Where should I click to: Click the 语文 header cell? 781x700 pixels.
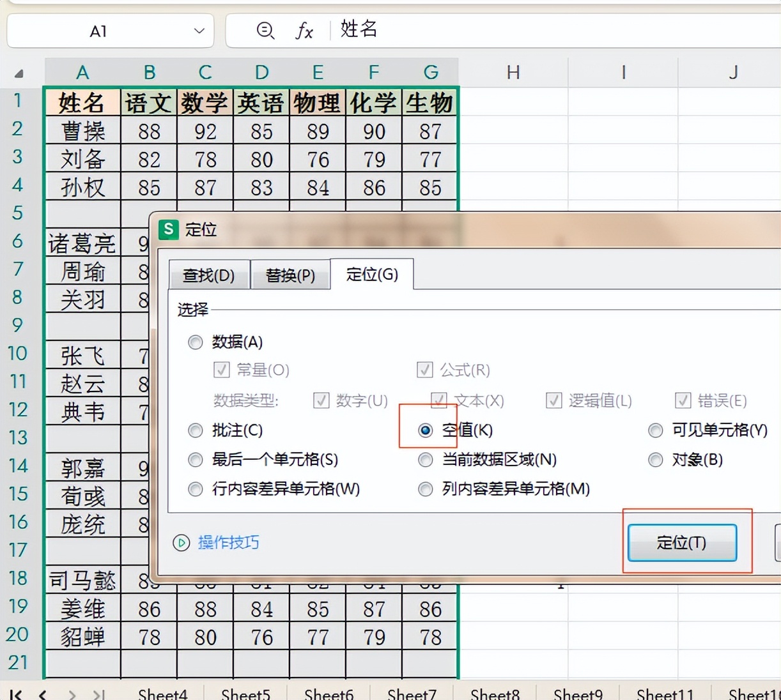(x=149, y=102)
